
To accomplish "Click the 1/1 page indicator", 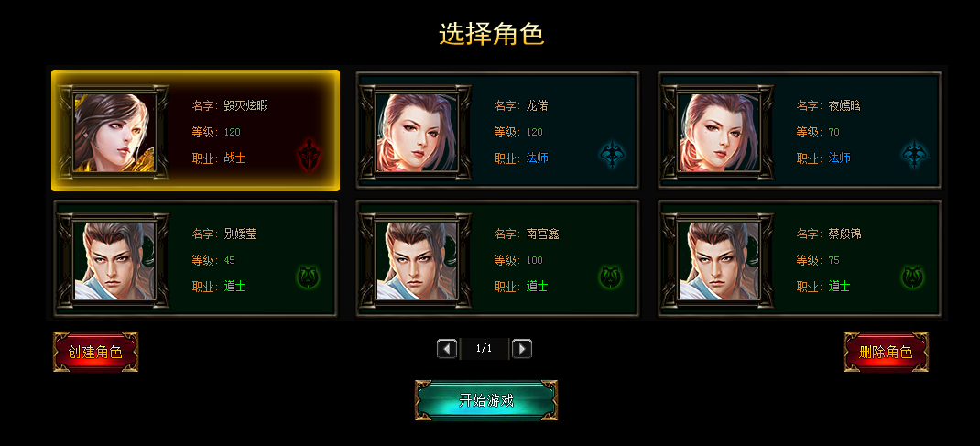I will [x=485, y=349].
